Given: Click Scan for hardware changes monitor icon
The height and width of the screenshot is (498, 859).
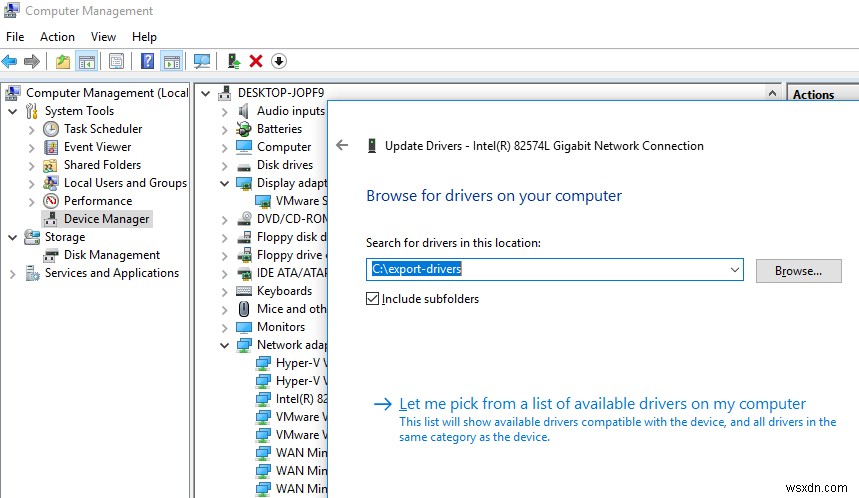Looking at the screenshot, I should pos(202,61).
